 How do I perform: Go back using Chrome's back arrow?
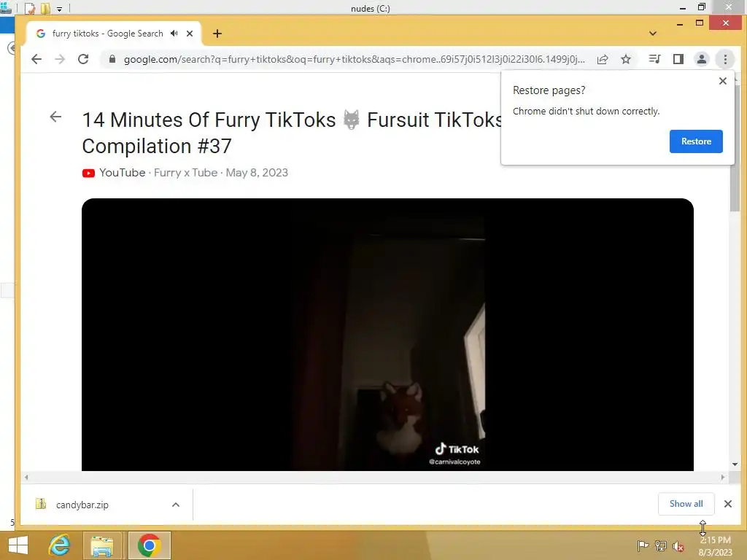pos(36,59)
